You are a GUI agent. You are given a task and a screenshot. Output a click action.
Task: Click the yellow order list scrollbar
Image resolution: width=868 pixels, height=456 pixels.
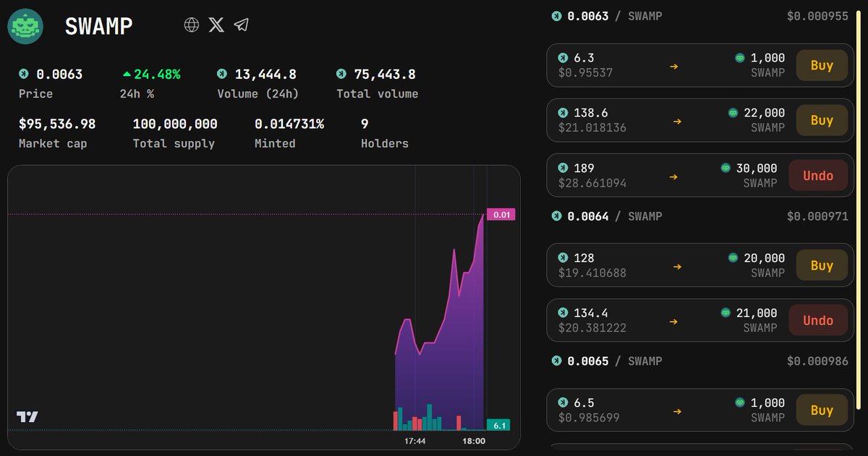pyautogui.click(x=859, y=210)
